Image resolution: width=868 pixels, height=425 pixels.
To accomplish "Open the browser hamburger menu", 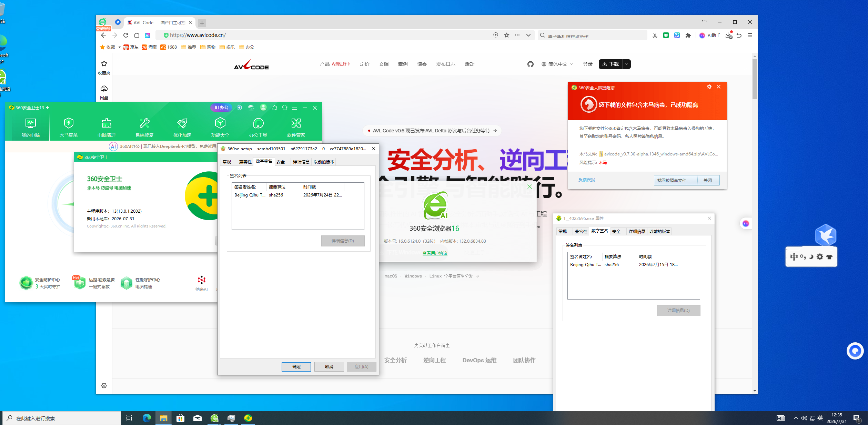I will click(750, 35).
